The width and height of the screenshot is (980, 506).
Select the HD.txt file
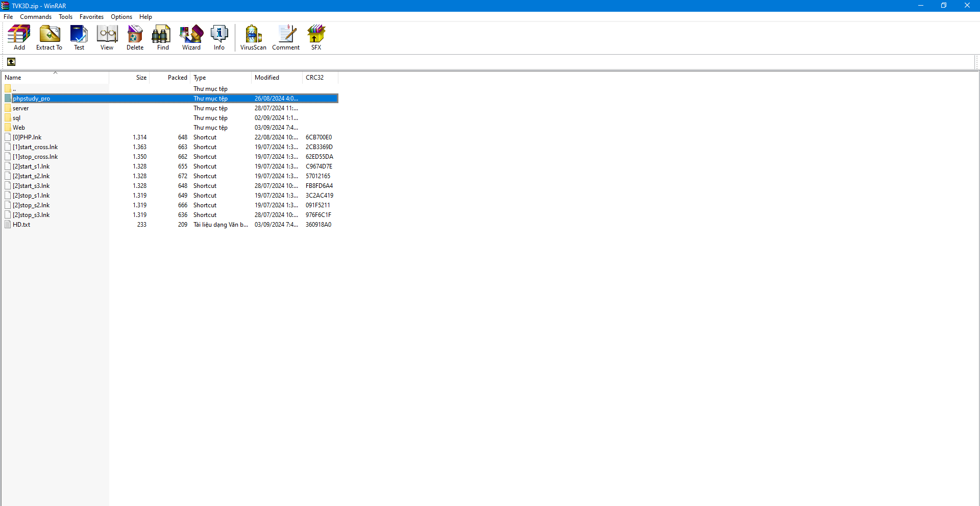click(21, 225)
